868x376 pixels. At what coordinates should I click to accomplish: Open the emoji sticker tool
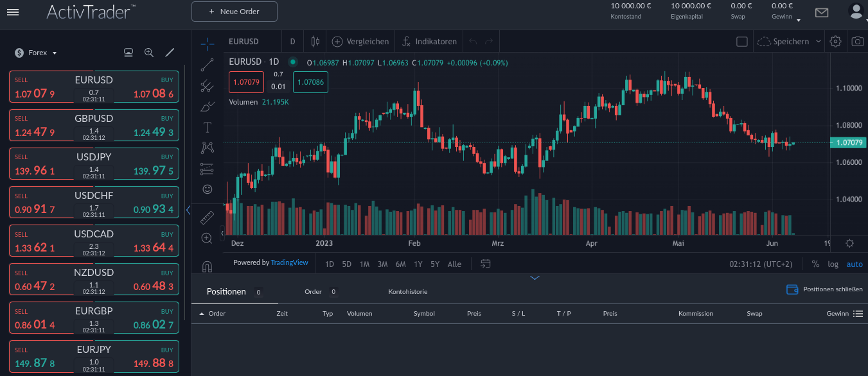pos(207,189)
